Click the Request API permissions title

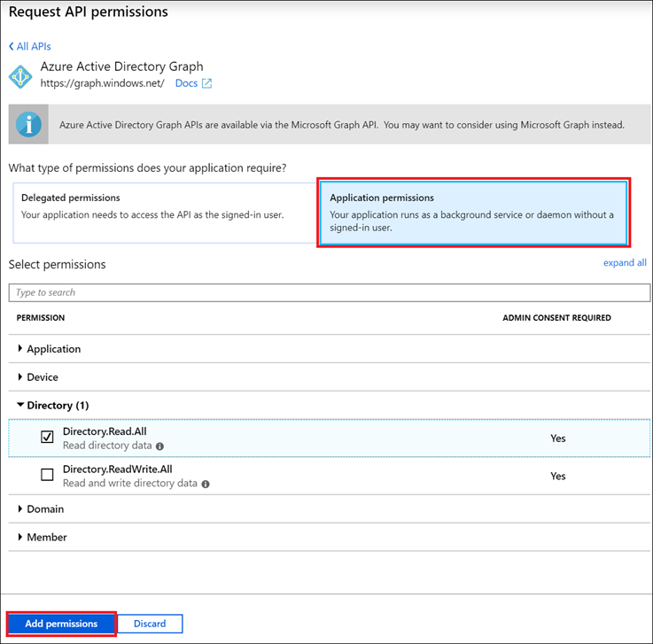coord(89,12)
